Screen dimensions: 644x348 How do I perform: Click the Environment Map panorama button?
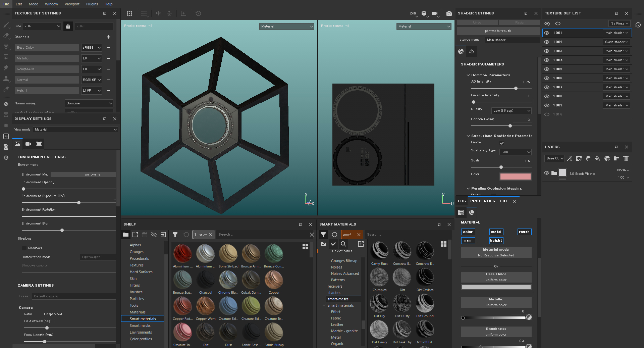pos(84,175)
